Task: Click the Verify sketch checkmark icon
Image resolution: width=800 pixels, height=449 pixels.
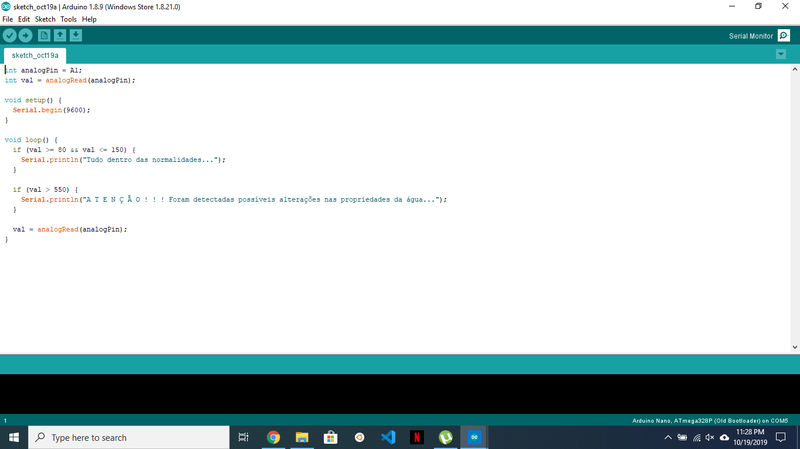Action: [x=10, y=36]
